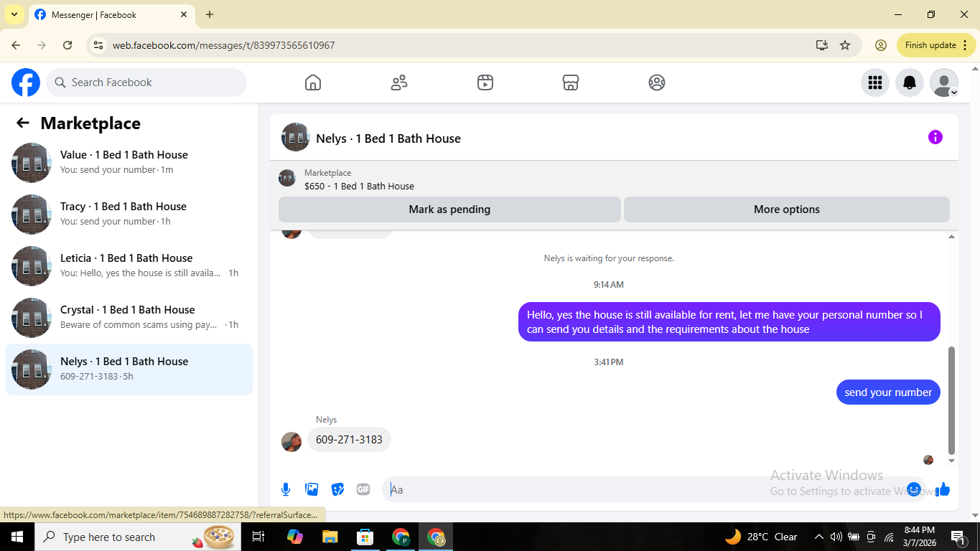Open the Reels video icon
Viewport: 980px width, 551px height.
coord(485,83)
